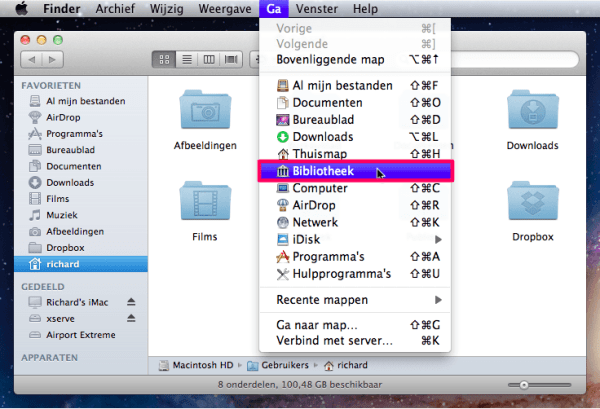600x409 pixels.
Task: Select Bureaublad in the Ga menu
Action: coord(355,120)
